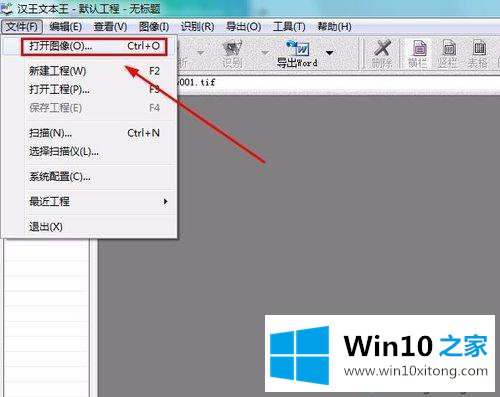
Task: Click the 001.tif file name label
Action: (x=197, y=82)
